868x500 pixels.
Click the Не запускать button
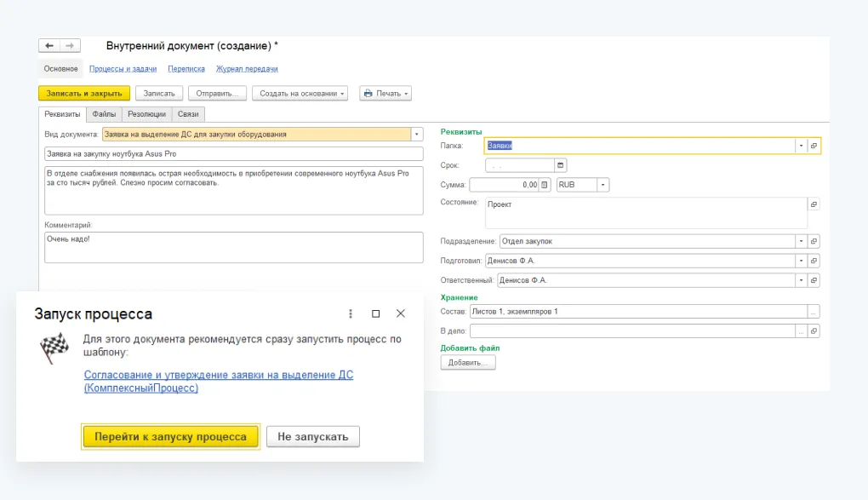(x=312, y=436)
